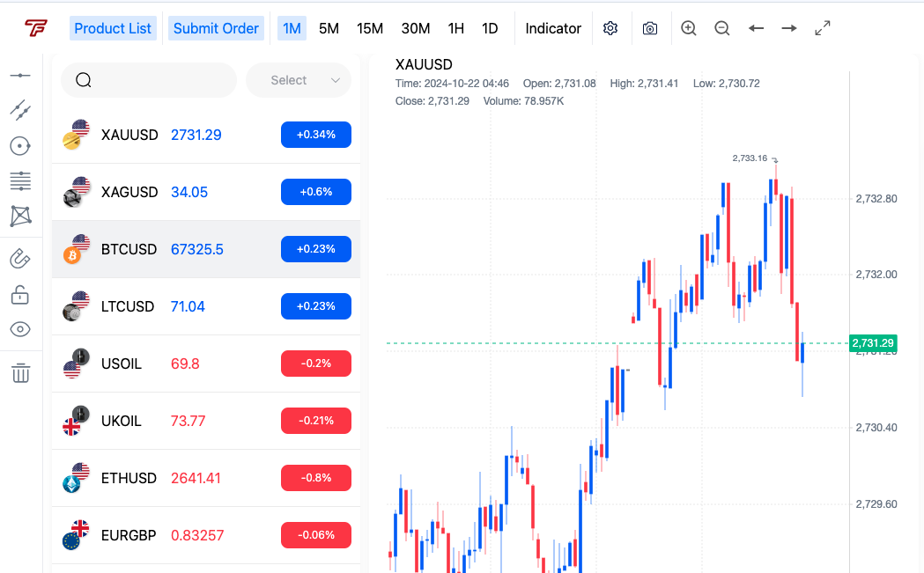Zoom in on the chart
The width and height of the screenshot is (924, 573).
coord(689,28)
